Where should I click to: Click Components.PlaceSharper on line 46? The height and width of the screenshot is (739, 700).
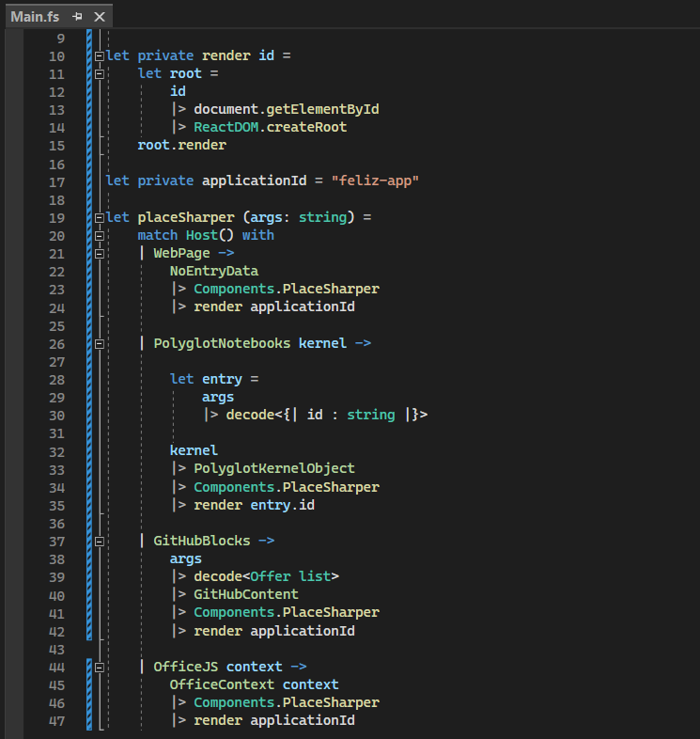287,702
